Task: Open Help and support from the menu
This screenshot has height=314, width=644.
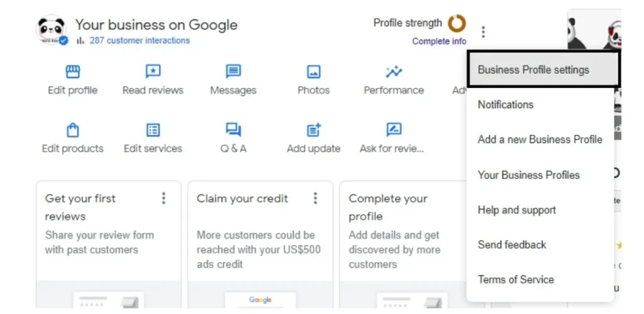Action: [540, 210]
